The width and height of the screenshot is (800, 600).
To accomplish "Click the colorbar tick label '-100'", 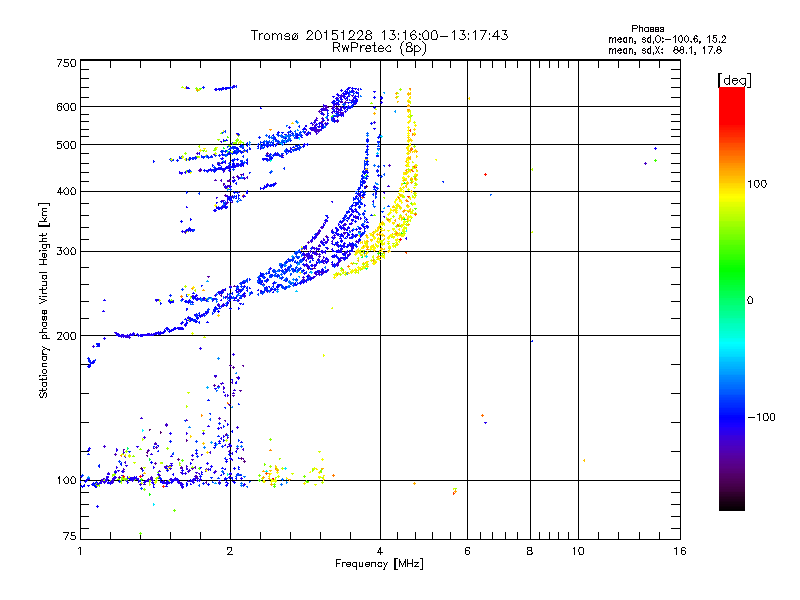I will point(761,417).
